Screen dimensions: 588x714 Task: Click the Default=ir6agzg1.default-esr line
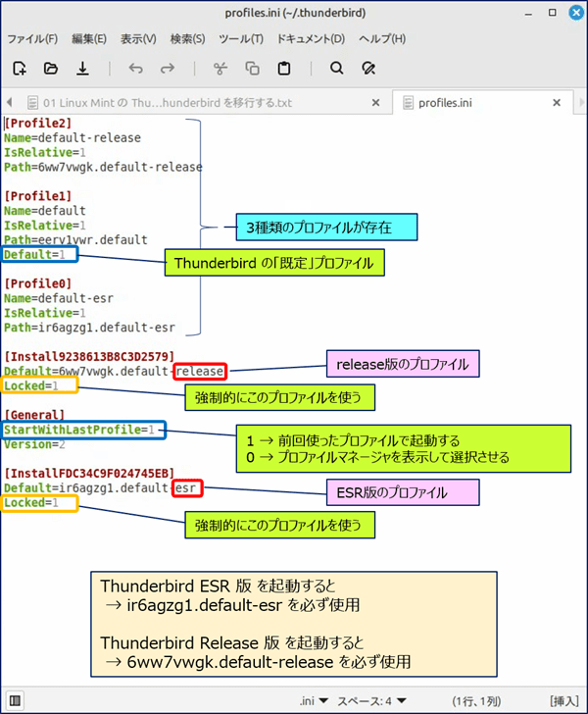tap(100, 488)
